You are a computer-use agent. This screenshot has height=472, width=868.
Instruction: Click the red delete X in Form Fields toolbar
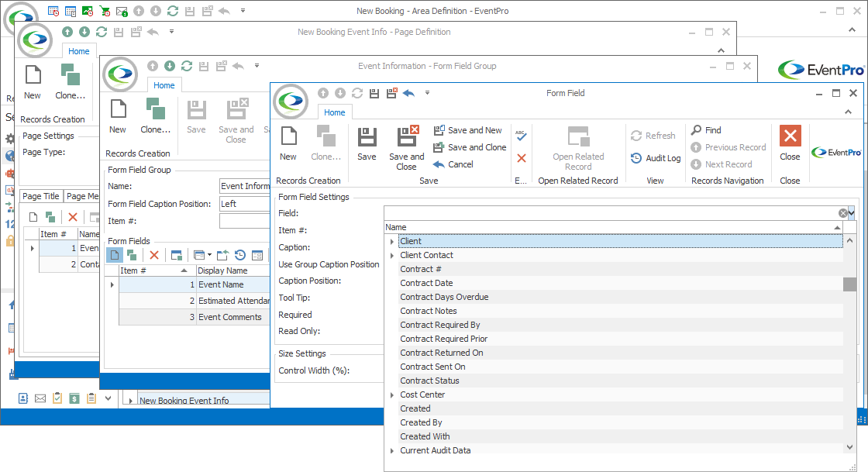point(154,255)
